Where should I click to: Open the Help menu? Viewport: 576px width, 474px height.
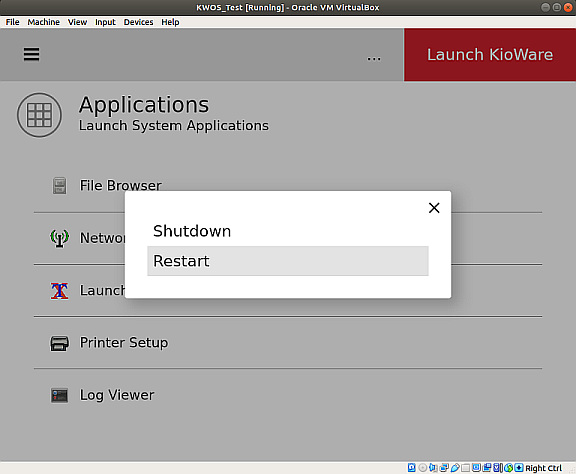click(170, 22)
